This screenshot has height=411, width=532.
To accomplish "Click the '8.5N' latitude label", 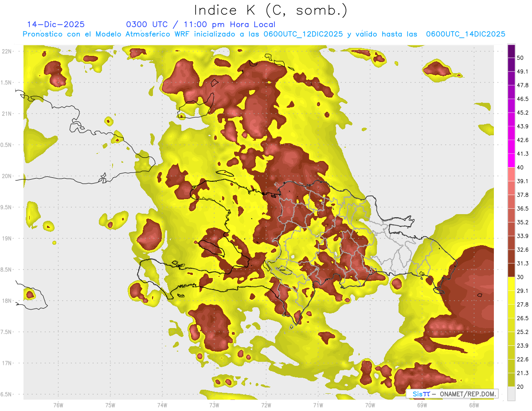I will pos(7,270).
